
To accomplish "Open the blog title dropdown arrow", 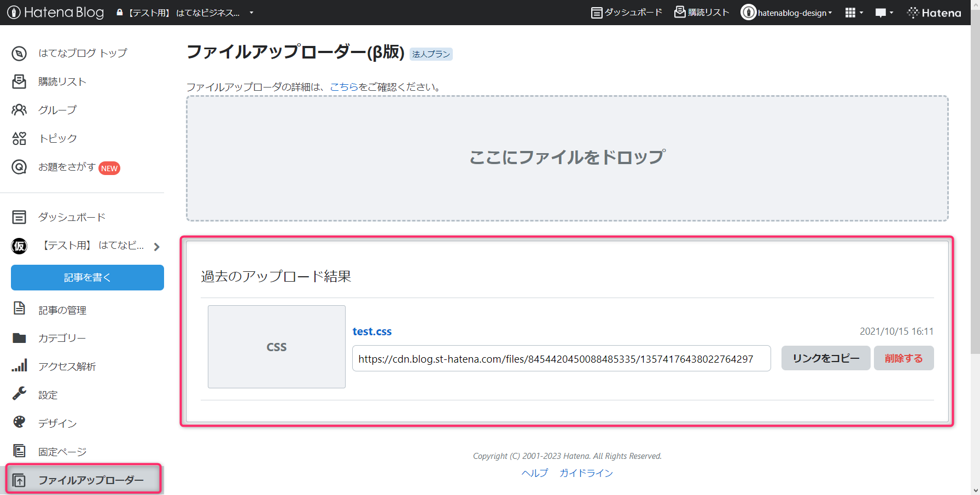I will (252, 13).
